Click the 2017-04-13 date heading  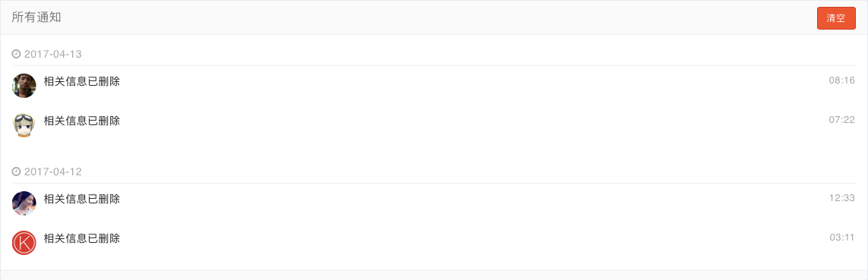click(53, 54)
